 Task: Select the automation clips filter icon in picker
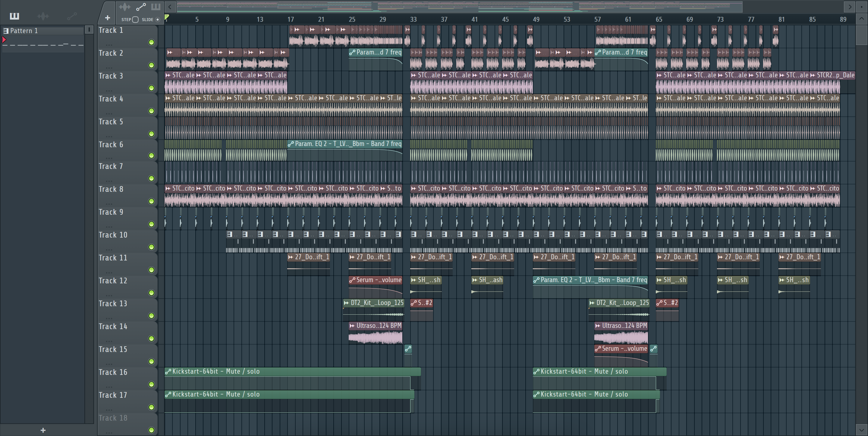pos(72,16)
